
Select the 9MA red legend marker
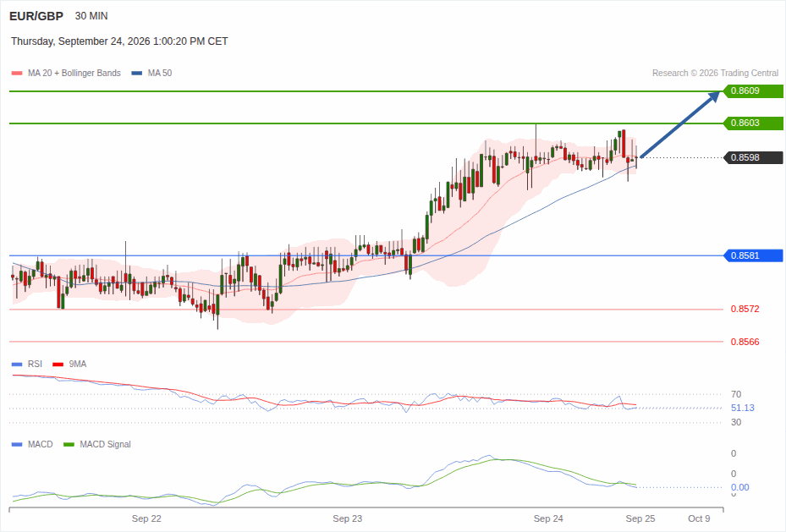click(58, 365)
